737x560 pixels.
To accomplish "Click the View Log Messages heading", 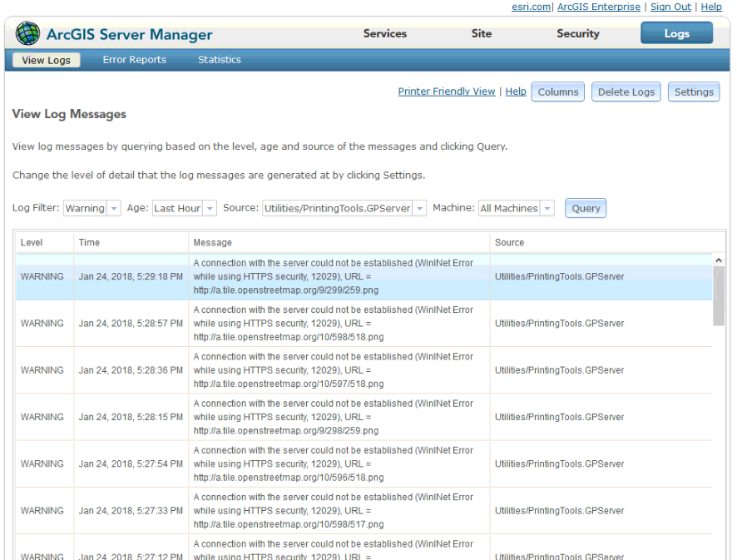I will pos(69,114).
